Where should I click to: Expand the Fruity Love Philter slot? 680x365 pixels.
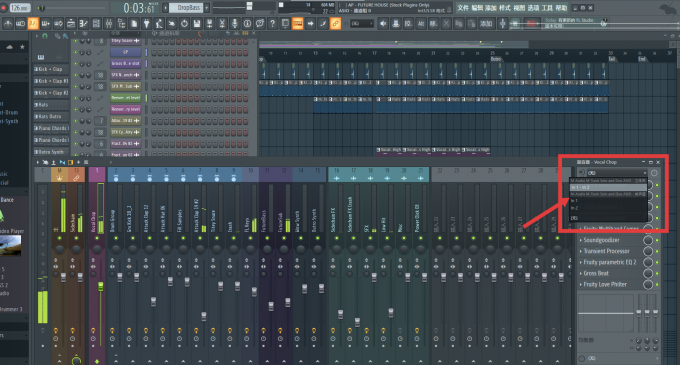[x=581, y=284]
